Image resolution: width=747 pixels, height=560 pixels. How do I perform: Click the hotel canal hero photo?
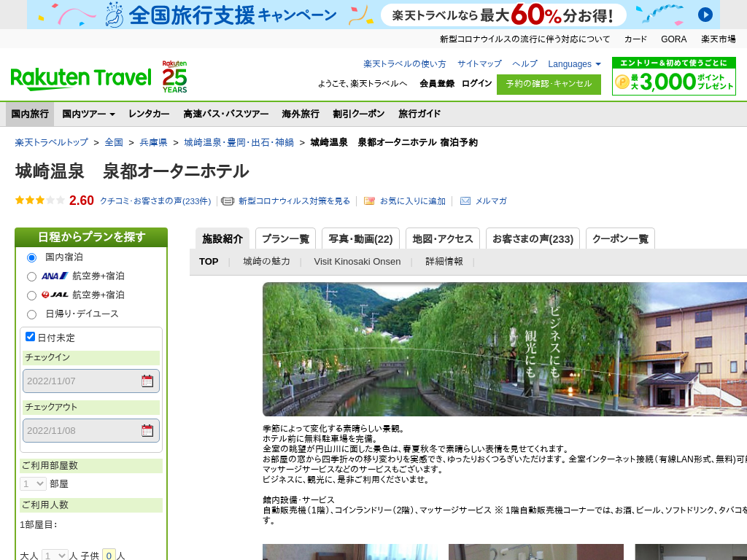(505, 349)
